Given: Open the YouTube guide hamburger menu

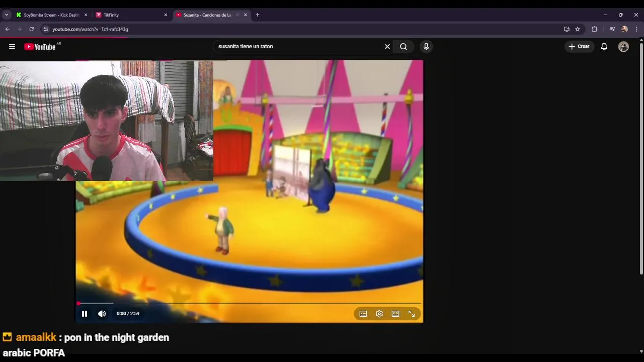Looking at the screenshot, I should click(12, 47).
